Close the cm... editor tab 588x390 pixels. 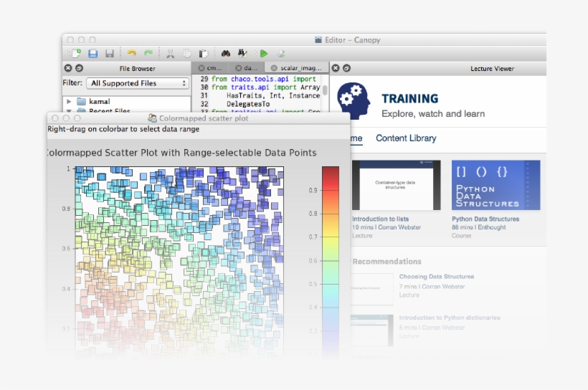(201, 68)
